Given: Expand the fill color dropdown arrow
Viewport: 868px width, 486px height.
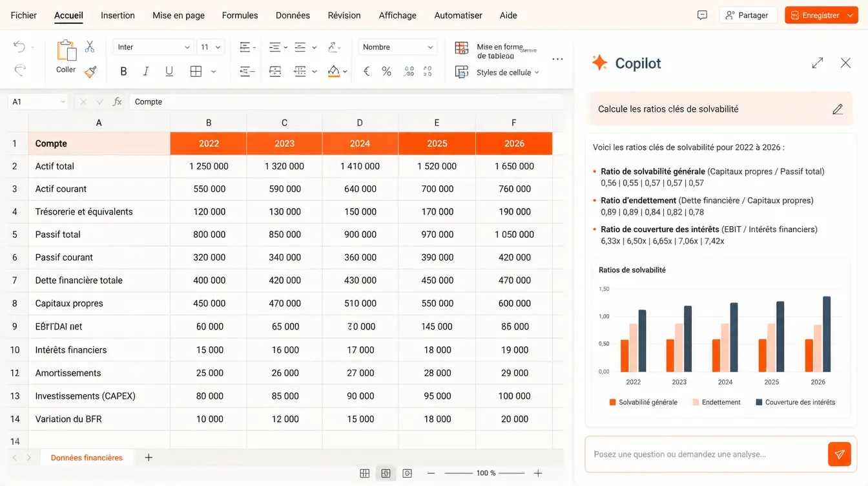Looking at the screenshot, I should coord(346,72).
